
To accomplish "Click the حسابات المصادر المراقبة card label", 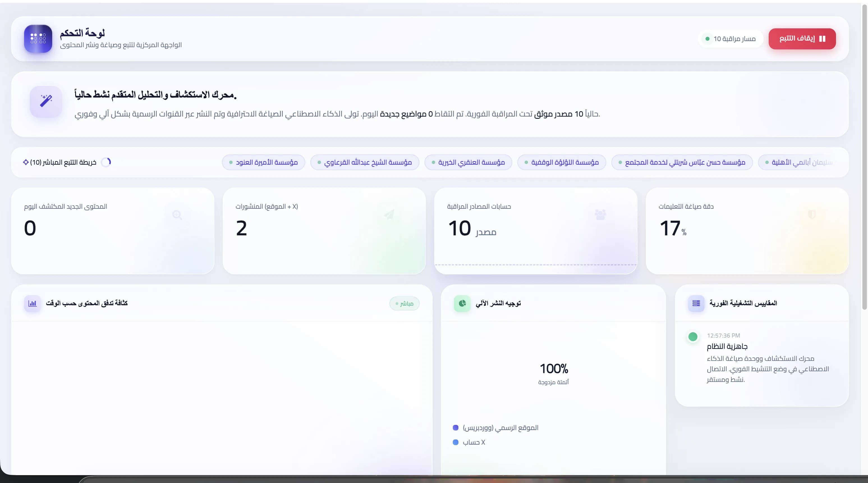I will [x=479, y=206].
